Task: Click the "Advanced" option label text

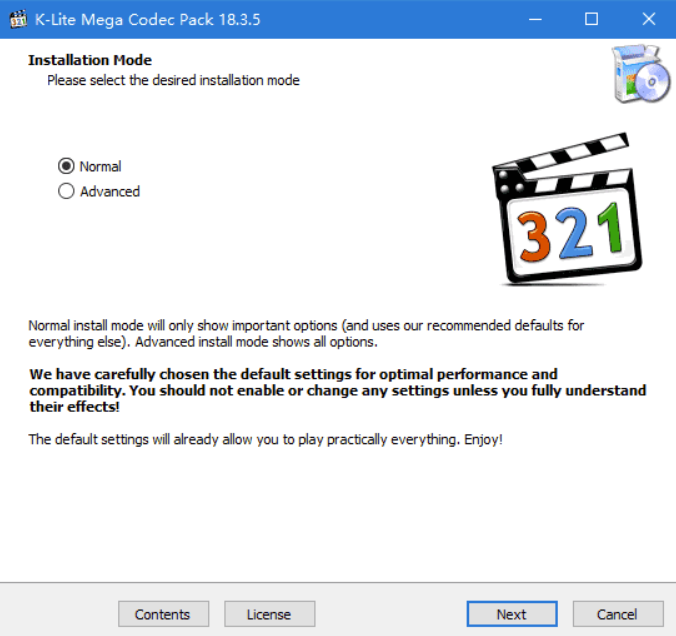Action: (x=110, y=191)
